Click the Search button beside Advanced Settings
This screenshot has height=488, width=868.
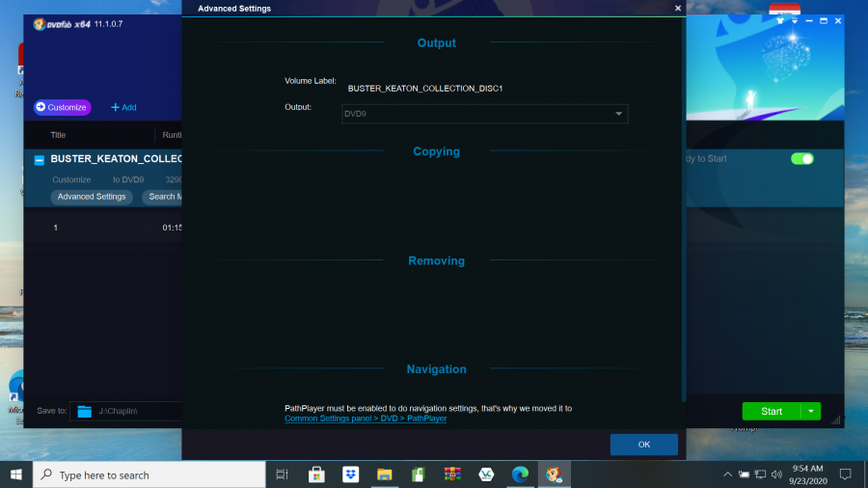pyautogui.click(x=162, y=197)
